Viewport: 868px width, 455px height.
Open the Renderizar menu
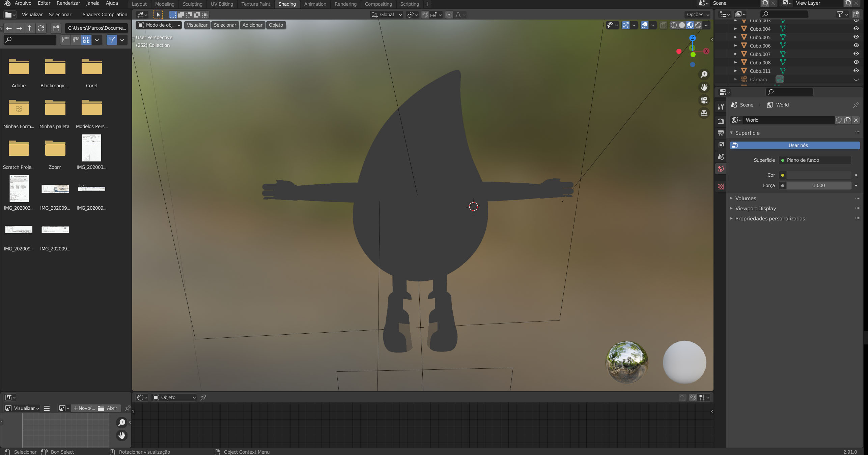[68, 3]
